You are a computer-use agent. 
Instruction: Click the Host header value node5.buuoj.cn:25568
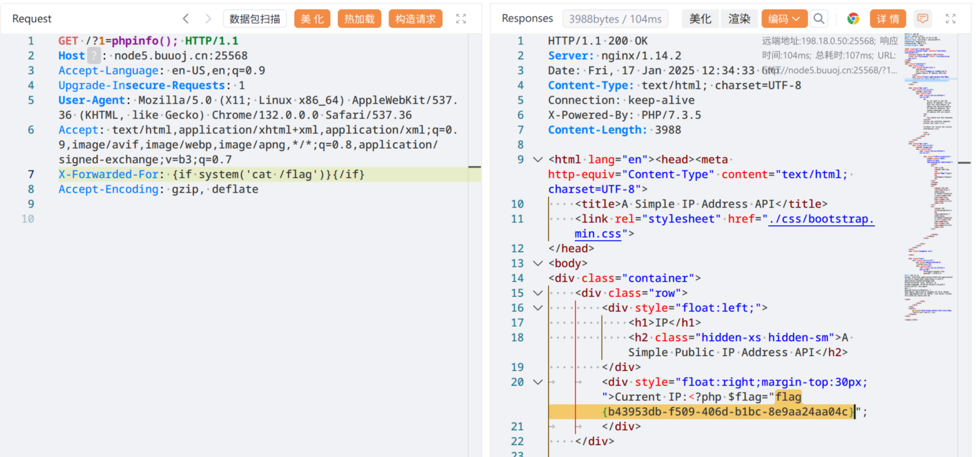181,56
